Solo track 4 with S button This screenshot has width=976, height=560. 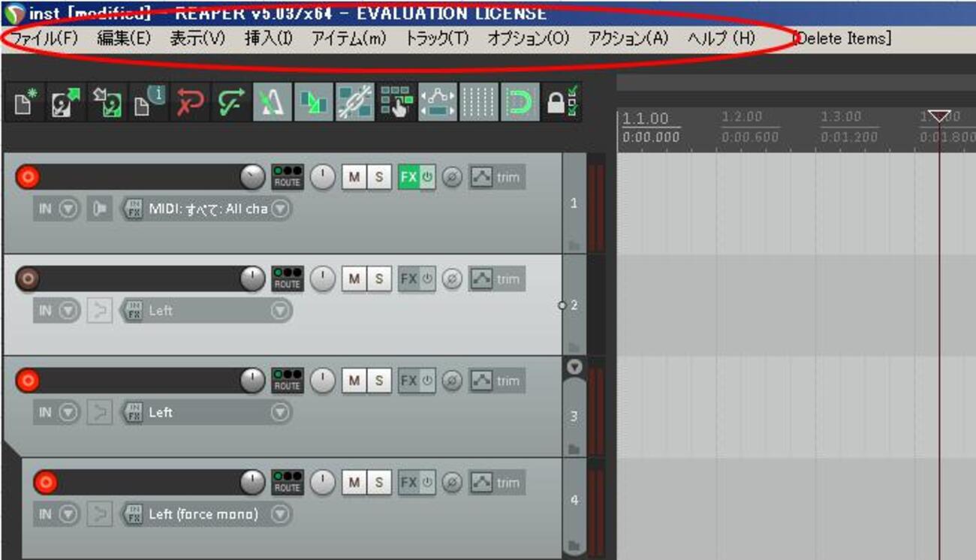coord(379,483)
